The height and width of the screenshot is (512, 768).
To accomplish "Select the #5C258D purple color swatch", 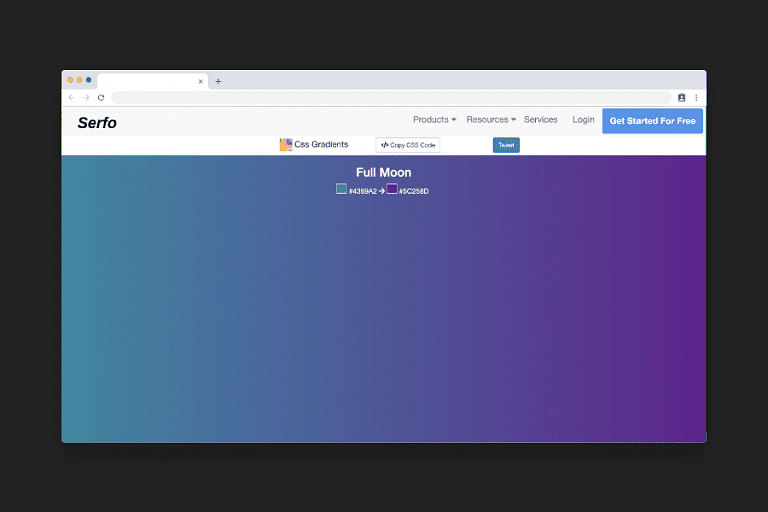I will point(392,189).
